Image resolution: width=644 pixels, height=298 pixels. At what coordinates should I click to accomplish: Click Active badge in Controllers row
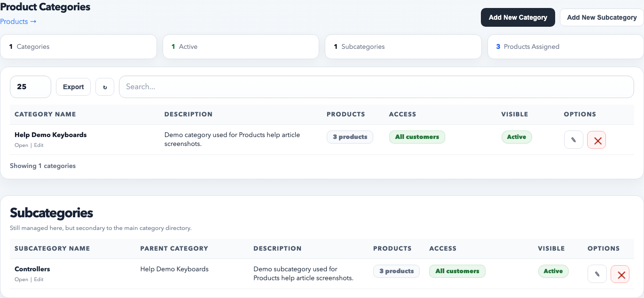(x=553, y=271)
